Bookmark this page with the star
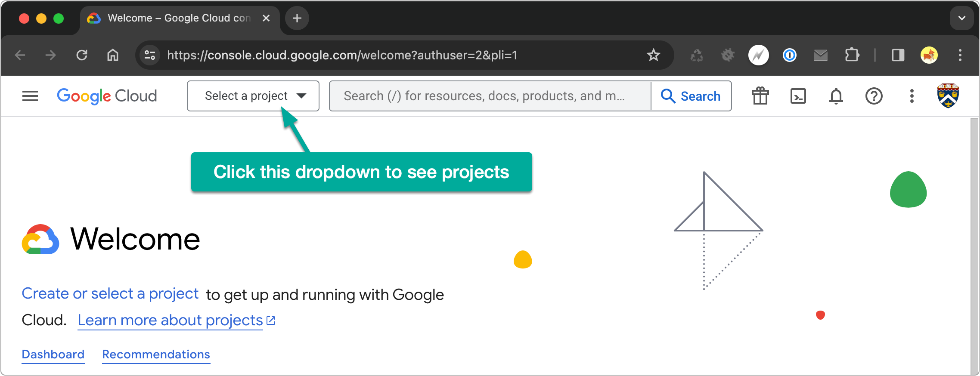980x376 pixels. tap(654, 55)
